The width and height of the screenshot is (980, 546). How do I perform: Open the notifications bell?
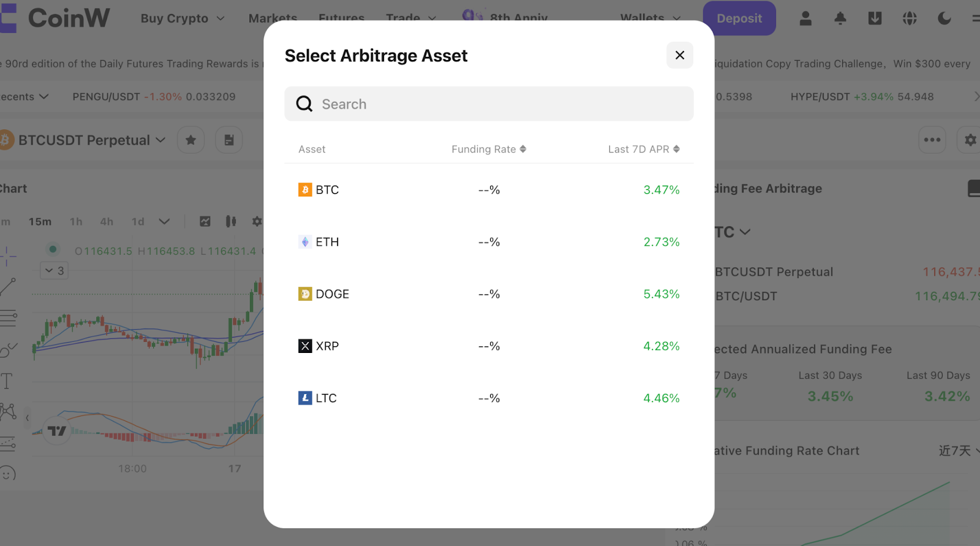[840, 18]
